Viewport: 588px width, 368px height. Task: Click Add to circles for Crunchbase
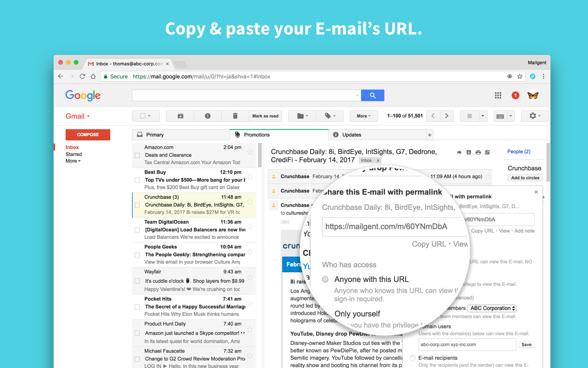tap(525, 178)
